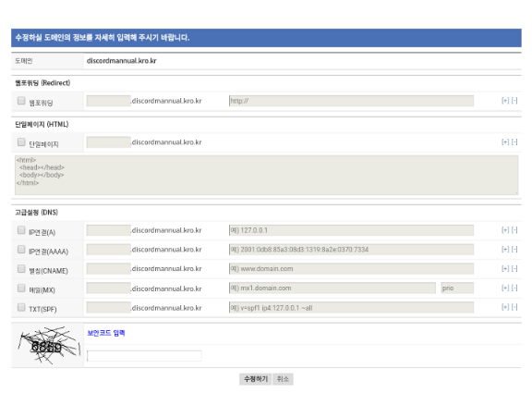Screen dimensions: 532x393
Task: Add an A record row with [+]
Action: coord(505,230)
